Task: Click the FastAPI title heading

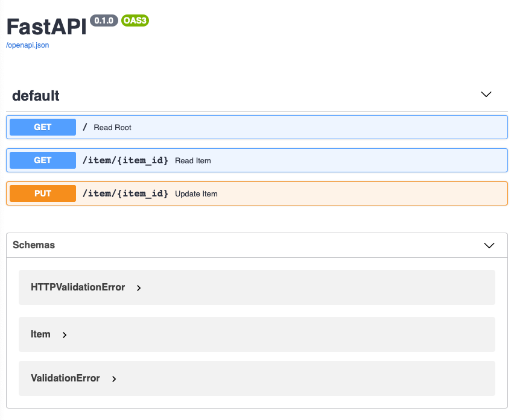Action: pyautogui.click(x=46, y=27)
